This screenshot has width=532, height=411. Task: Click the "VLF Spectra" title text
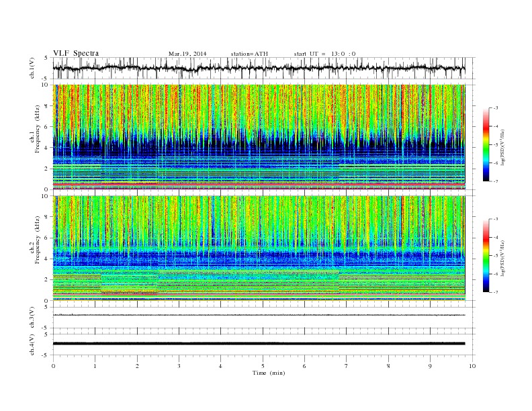76,53
